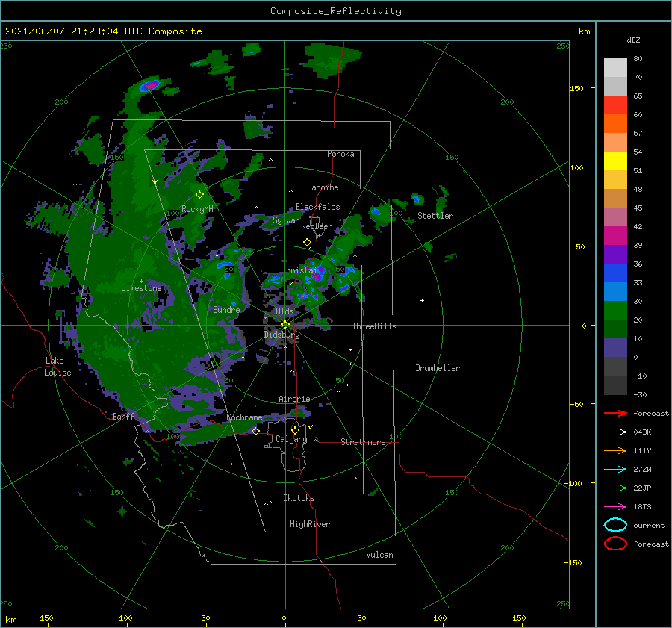Click the Didsbury city label

pos(282,335)
